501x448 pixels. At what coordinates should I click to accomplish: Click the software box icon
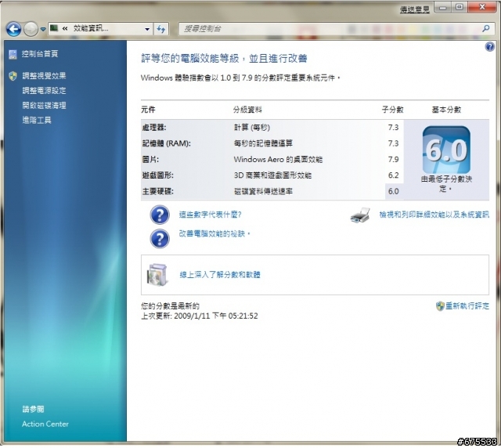point(157,275)
